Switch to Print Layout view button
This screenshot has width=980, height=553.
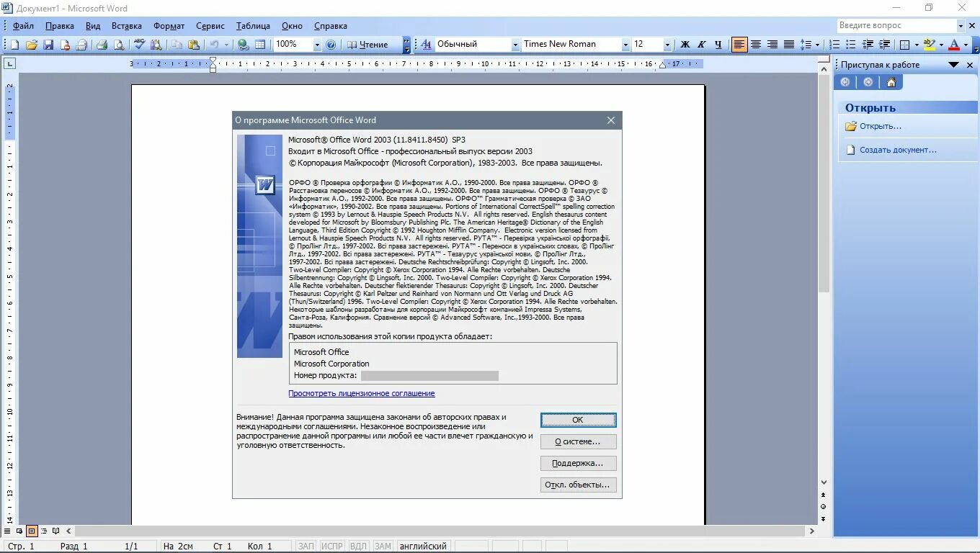point(32,531)
